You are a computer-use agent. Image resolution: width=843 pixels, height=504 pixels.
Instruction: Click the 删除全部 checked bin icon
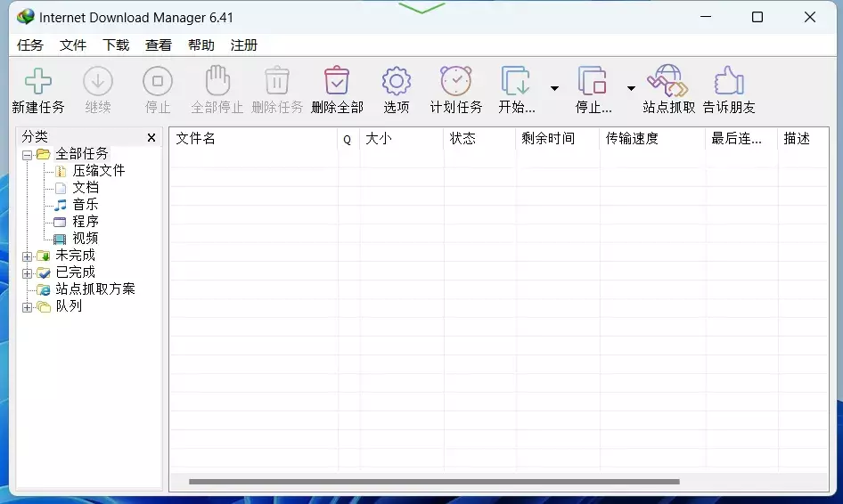click(x=337, y=81)
